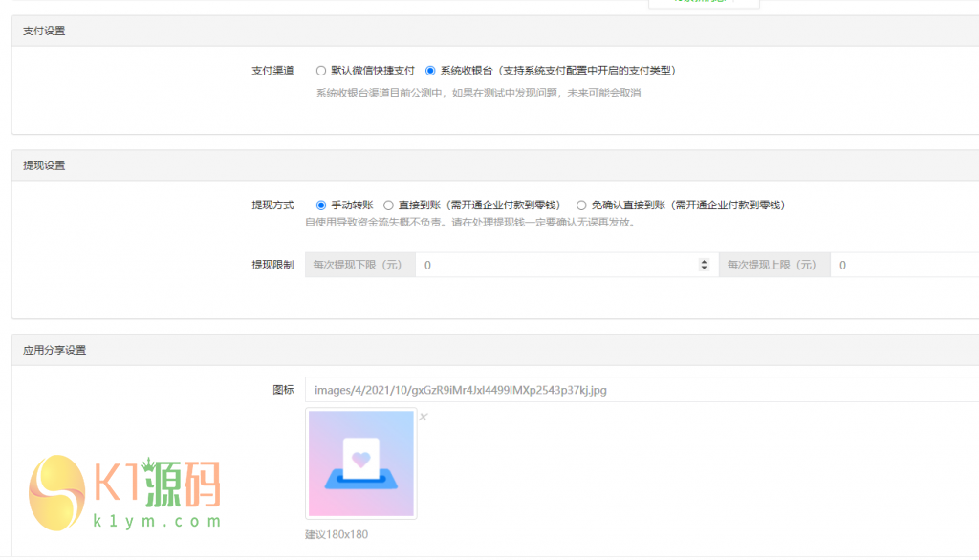Click the green button at the top
The height and width of the screenshot is (560, 979).
(x=704, y=3)
